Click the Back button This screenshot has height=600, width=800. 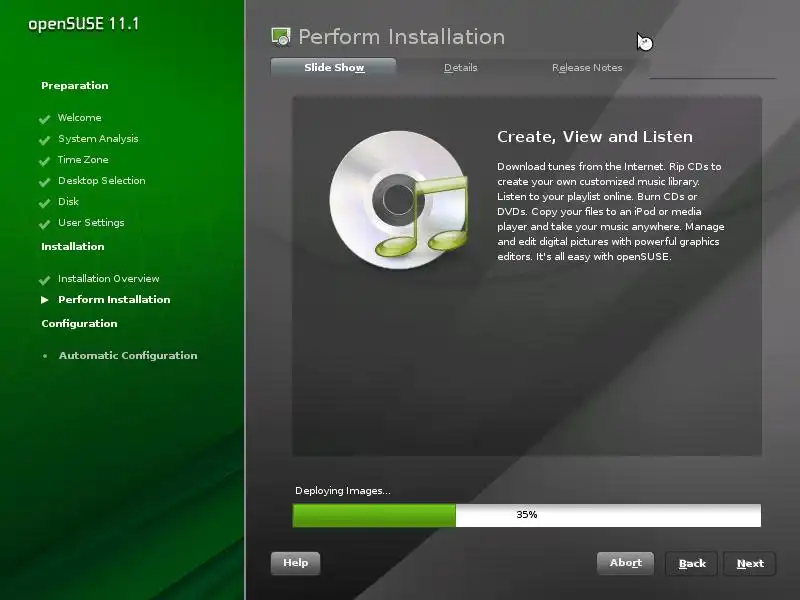tap(692, 563)
